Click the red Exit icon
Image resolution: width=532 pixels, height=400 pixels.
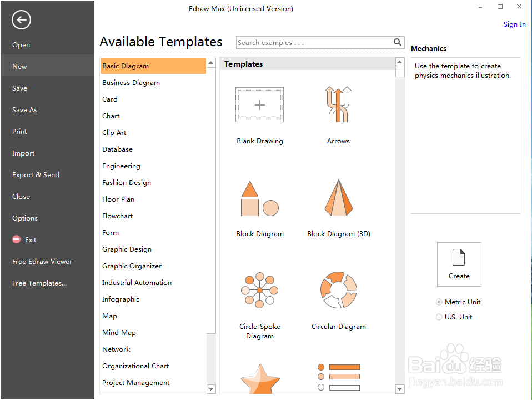coord(16,239)
